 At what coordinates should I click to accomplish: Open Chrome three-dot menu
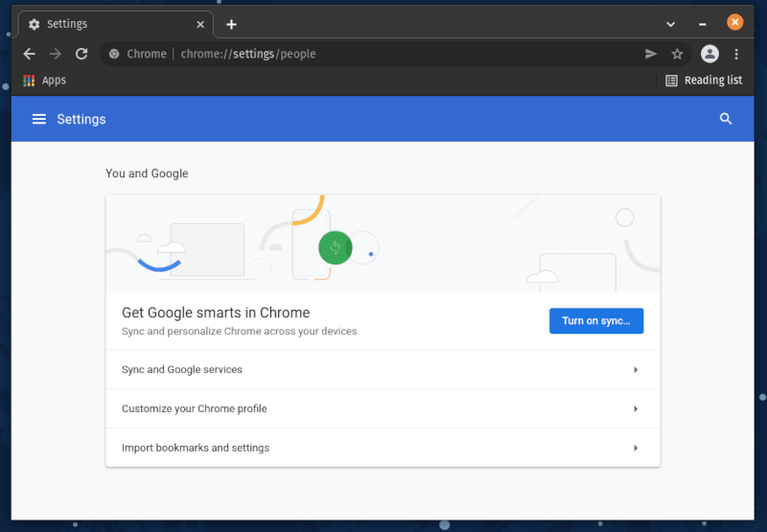pyautogui.click(x=736, y=54)
